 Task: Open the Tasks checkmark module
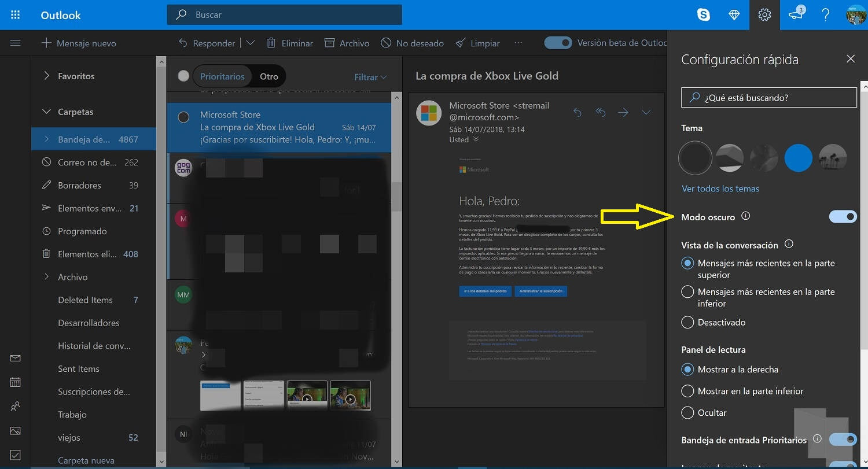click(x=16, y=455)
